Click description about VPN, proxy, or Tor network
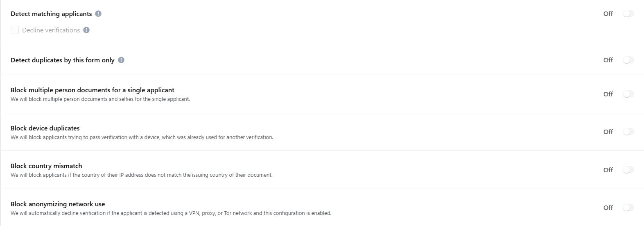Image resolution: width=644 pixels, height=226 pixels. click(171, 213)
